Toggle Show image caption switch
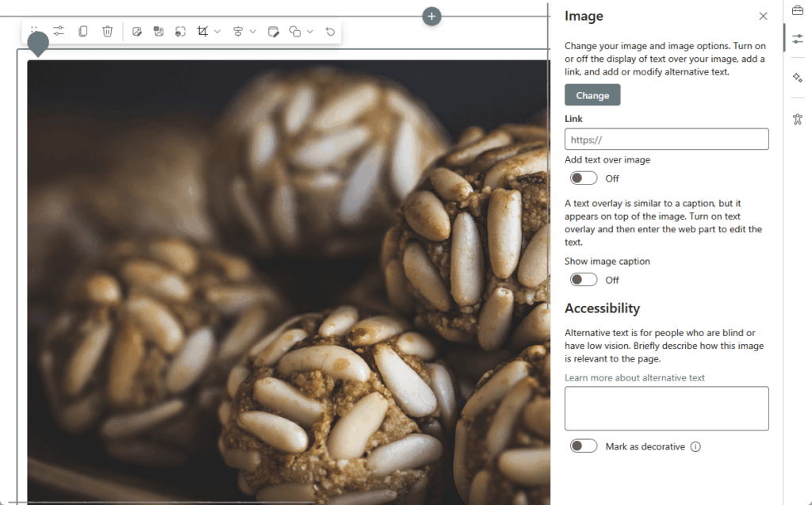812x505 pixels. click(584, 280)
